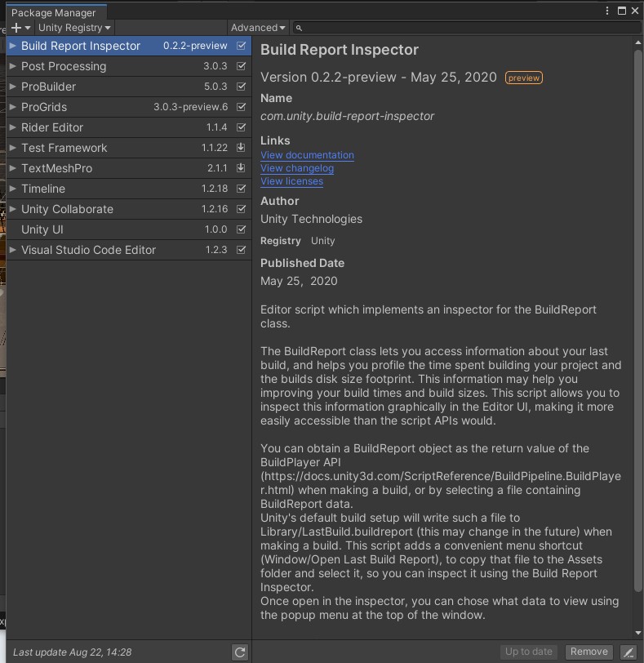Expand Build Report Inspector versions
The height and width of the screenshot is (663, 644).
[x=13, y=46]
